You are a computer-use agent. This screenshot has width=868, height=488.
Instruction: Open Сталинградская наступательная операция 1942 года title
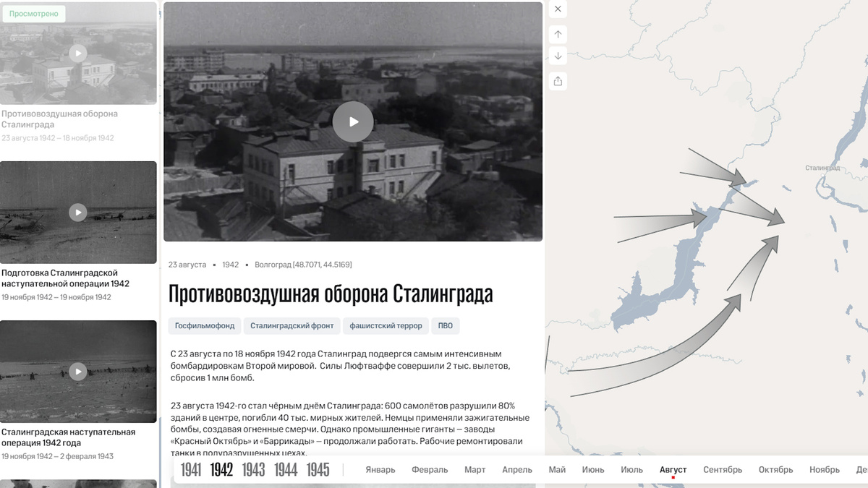[x=68, y=437]
